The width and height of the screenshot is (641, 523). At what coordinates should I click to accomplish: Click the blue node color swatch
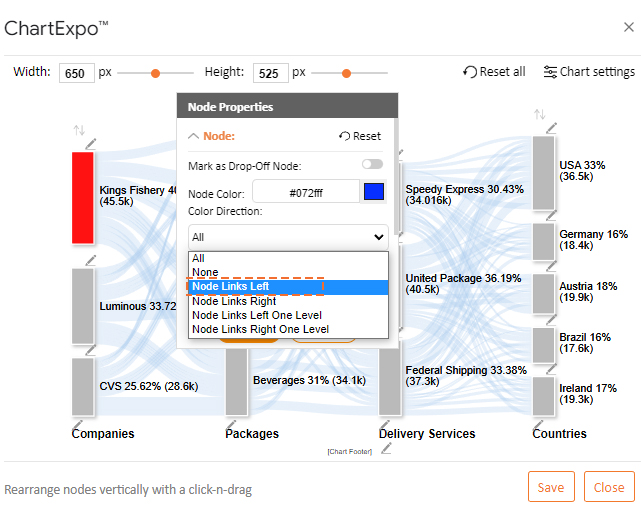(374, 192)
